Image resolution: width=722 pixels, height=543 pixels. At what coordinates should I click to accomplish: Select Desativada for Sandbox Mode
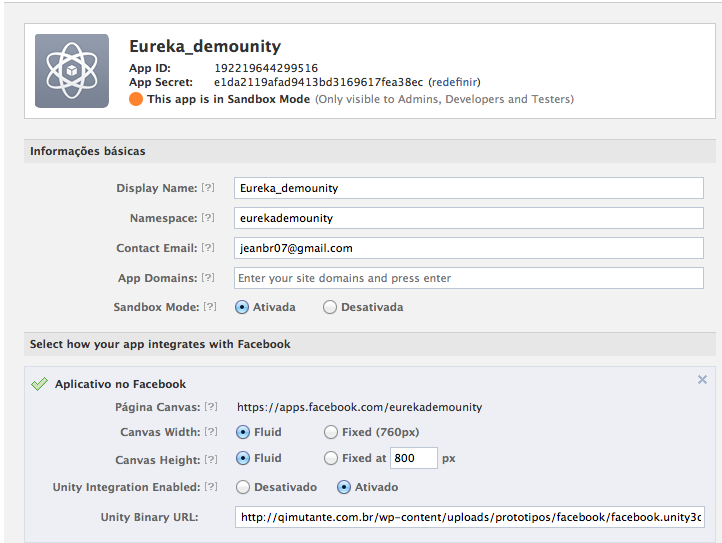click(330, 307)
